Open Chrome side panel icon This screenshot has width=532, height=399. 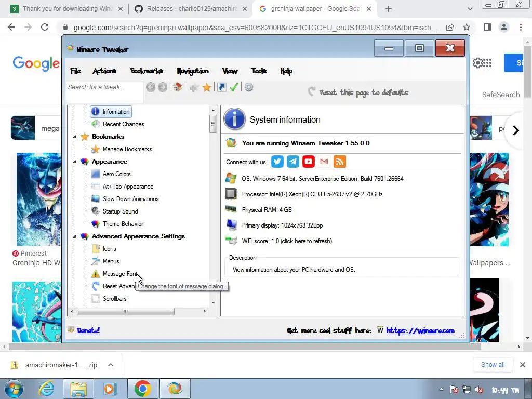(487, 27)
